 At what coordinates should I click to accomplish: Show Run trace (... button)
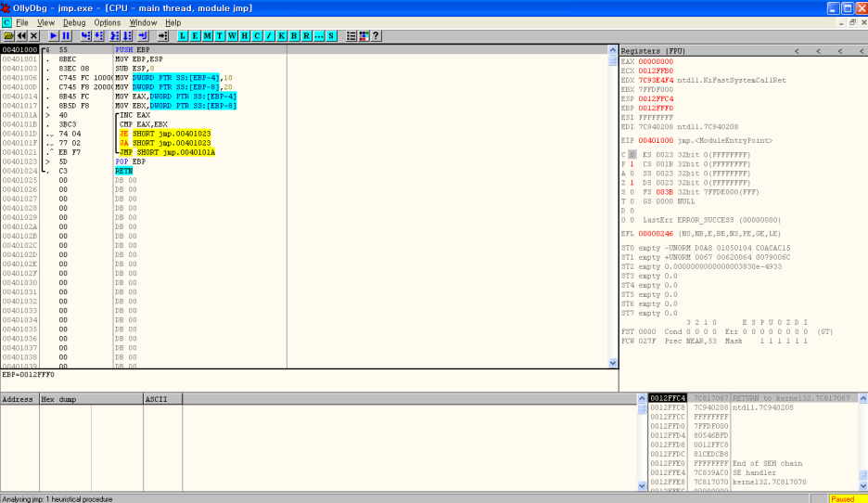(x=319, y=36)
